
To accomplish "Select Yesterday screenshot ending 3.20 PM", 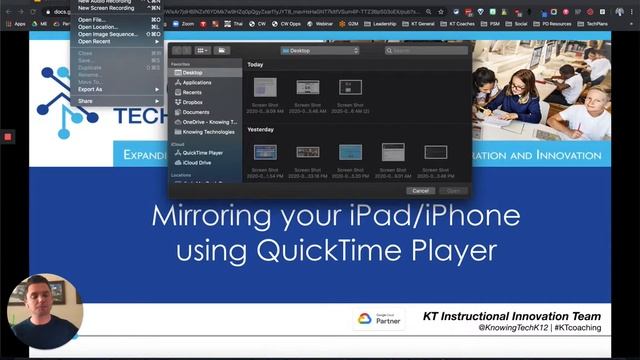I will [350, 160].
